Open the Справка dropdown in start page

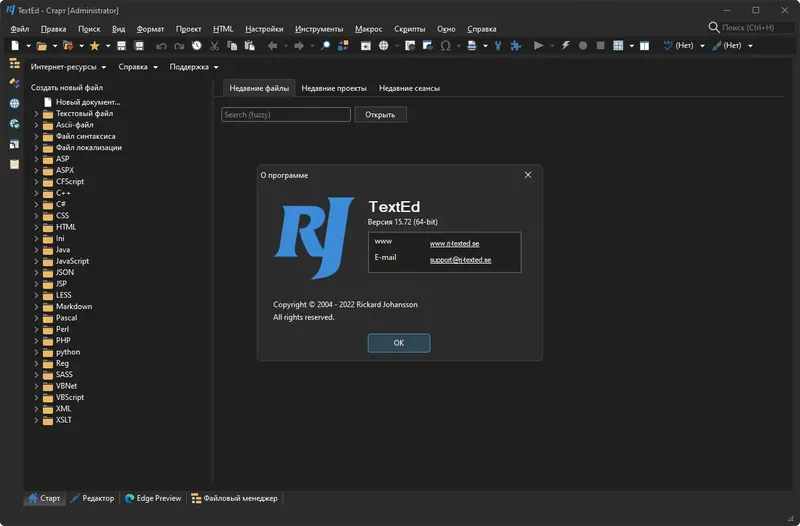138,67
